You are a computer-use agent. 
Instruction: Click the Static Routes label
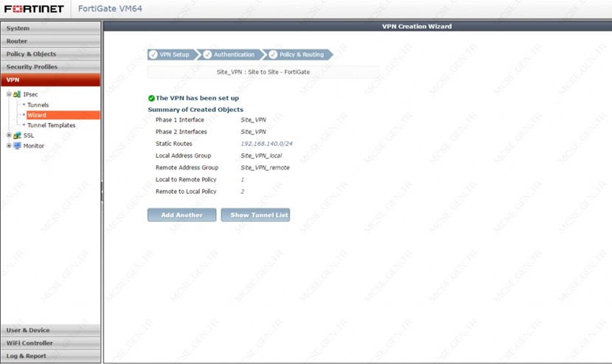(x=174, y=144)
